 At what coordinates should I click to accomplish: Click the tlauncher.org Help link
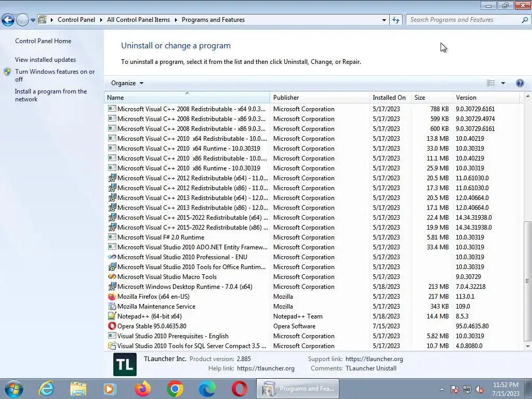pos(265,368)
